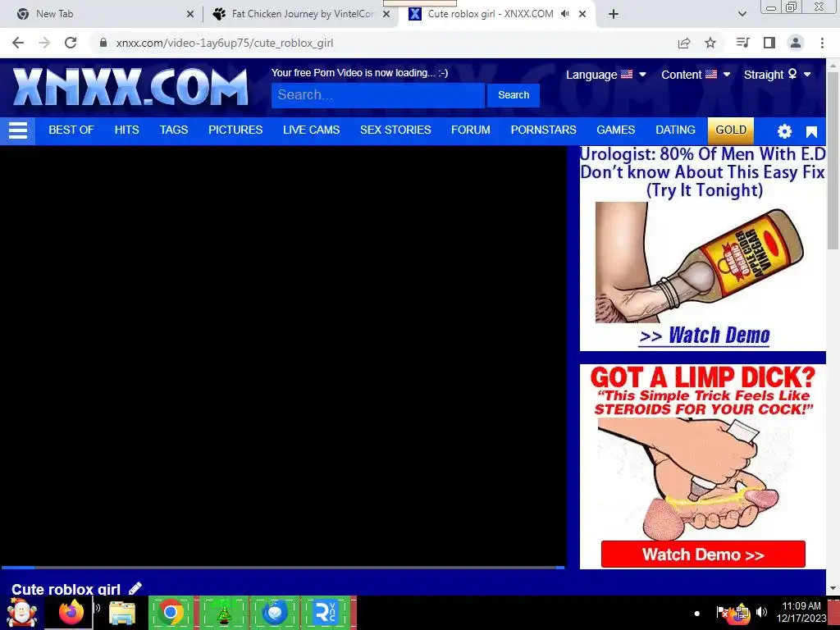Open the LIVE CAMS section
The image size is (840, 630).
pyautogui.click(x=311, y=130)
